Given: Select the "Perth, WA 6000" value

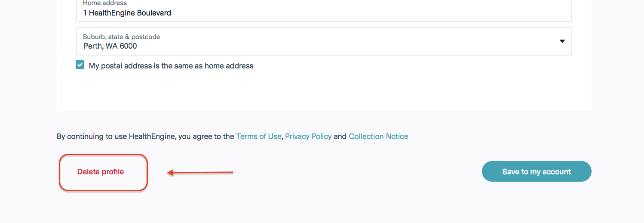Looking at the screenshot, I should [110, 46].
